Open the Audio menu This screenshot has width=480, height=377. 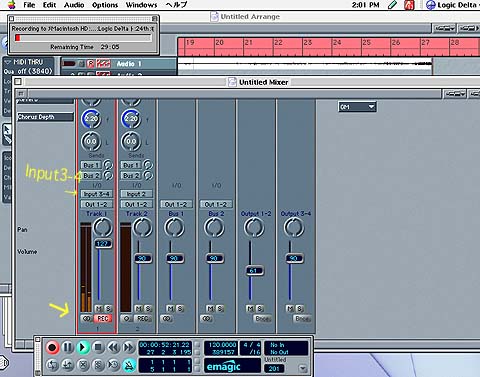pyautogui.click(x=74, y=5)
